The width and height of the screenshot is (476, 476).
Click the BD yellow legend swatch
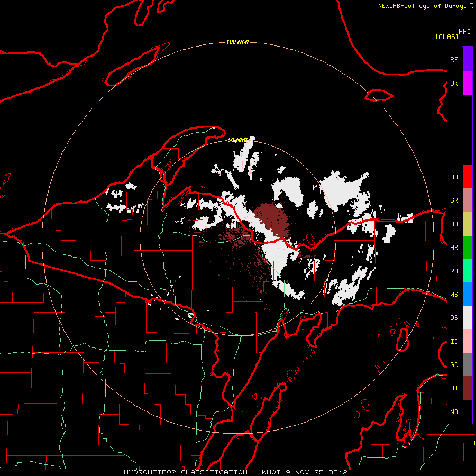[467, 224]
